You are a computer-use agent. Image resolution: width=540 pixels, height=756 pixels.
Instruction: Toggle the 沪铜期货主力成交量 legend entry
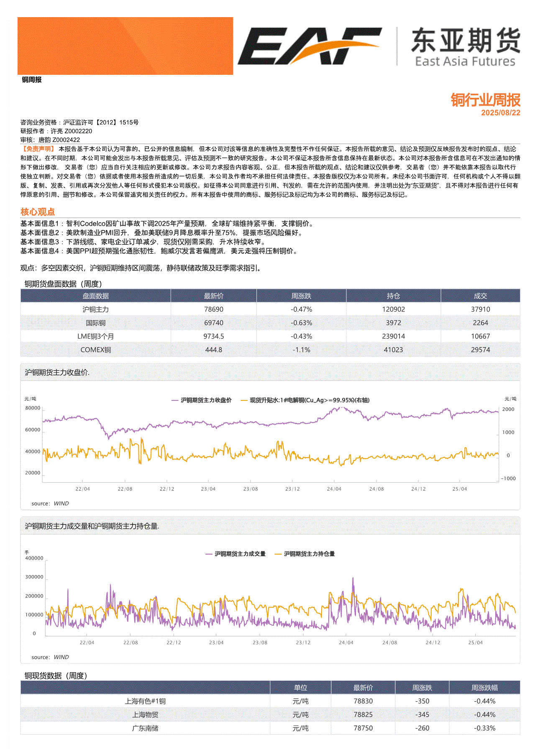pyautogui.click(x=235, y=554)
